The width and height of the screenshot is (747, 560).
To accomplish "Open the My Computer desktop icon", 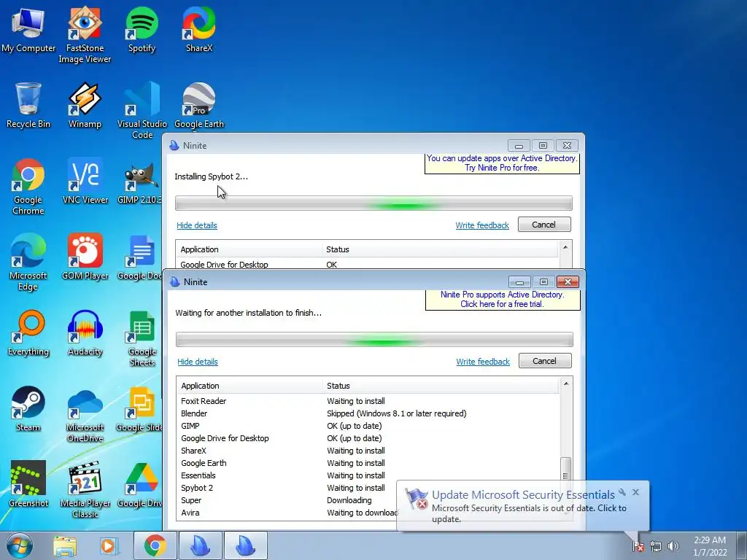I will pos(28,29).
